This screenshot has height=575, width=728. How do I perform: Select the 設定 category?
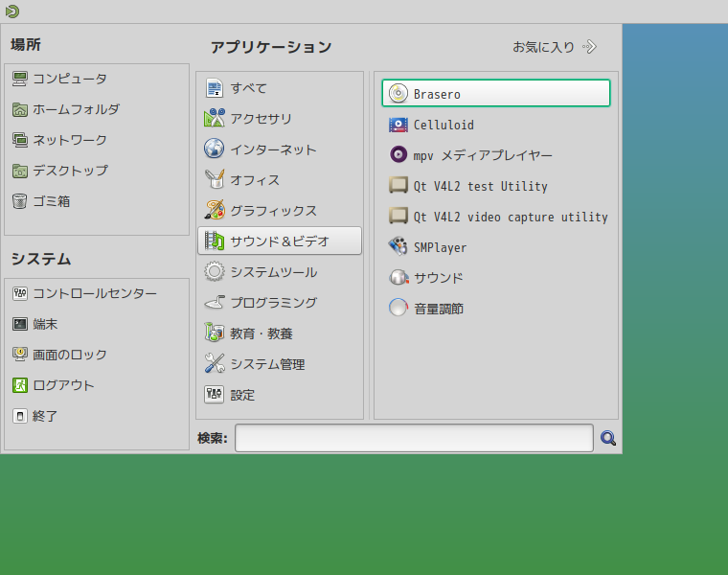click(x=280, y=395)
